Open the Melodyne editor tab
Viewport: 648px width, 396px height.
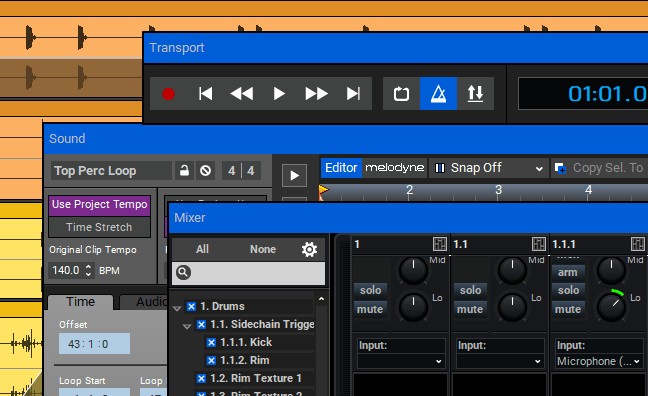(x=395, y=168)
